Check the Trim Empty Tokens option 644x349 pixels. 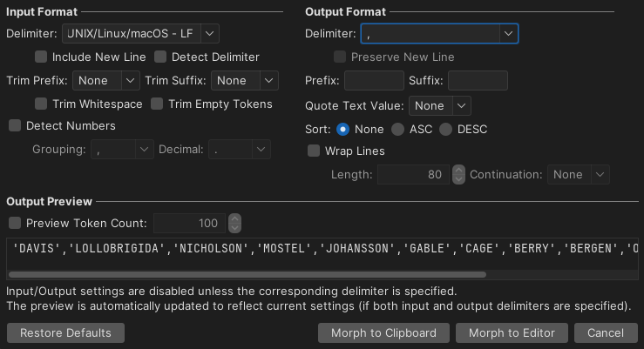[x=158, y=104]
